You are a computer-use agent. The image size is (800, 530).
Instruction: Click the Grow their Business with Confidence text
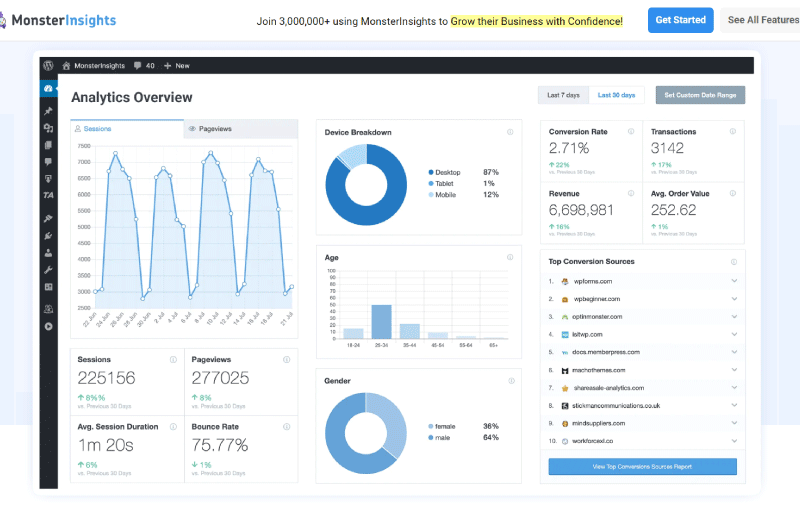click(x=536, y=21)
